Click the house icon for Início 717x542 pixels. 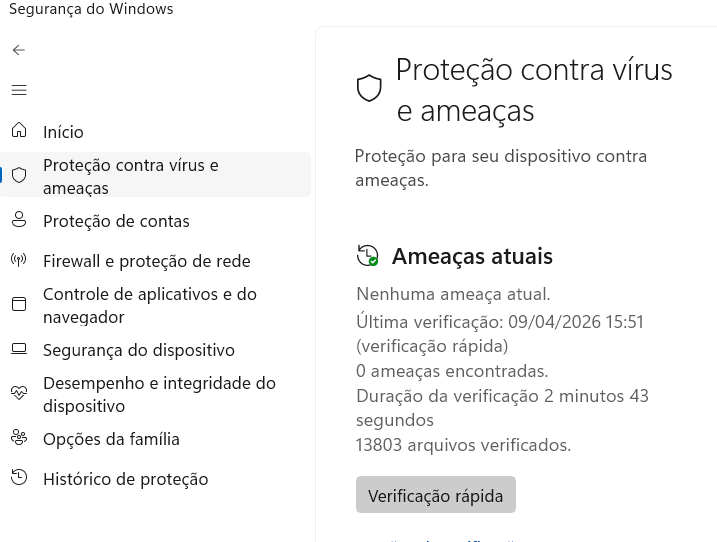19,131
